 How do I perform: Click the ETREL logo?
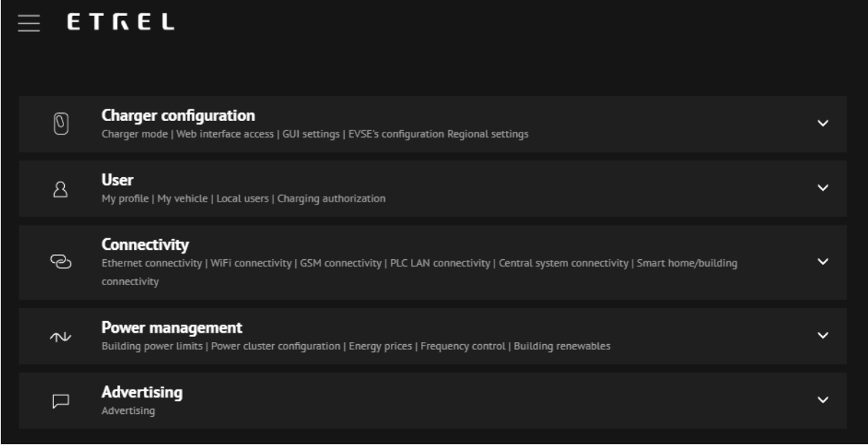coord(120,22)
